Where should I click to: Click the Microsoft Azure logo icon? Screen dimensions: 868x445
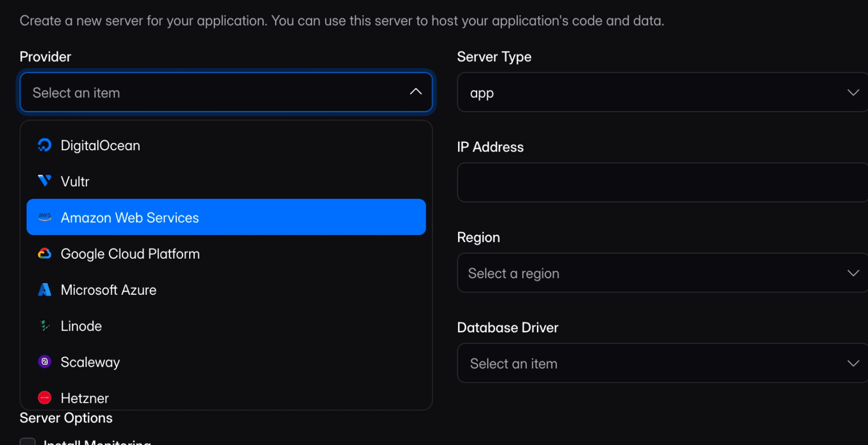[45, 290]
